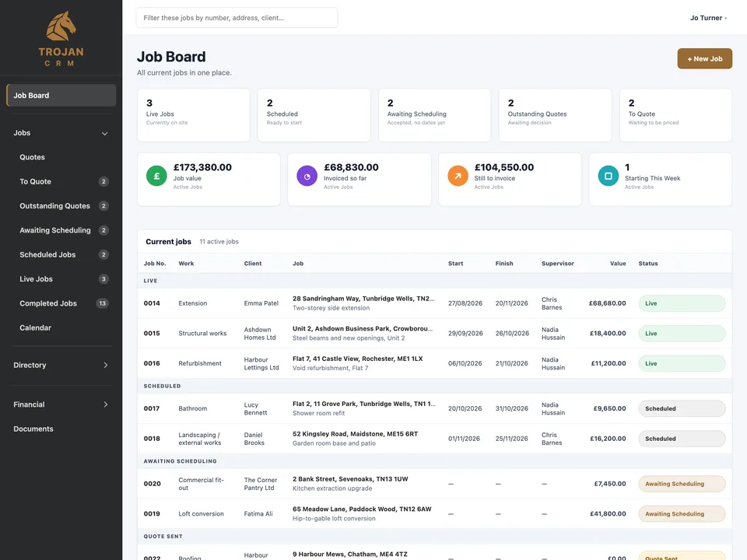This screenshot has width=747, height=560.
Task: Click the Value column header
Action: [618, 264]
